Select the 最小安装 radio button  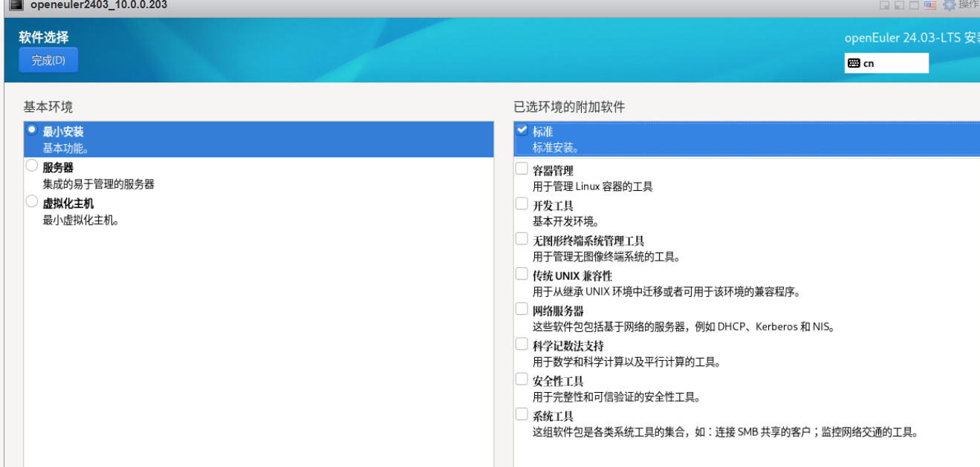[32, 129]
